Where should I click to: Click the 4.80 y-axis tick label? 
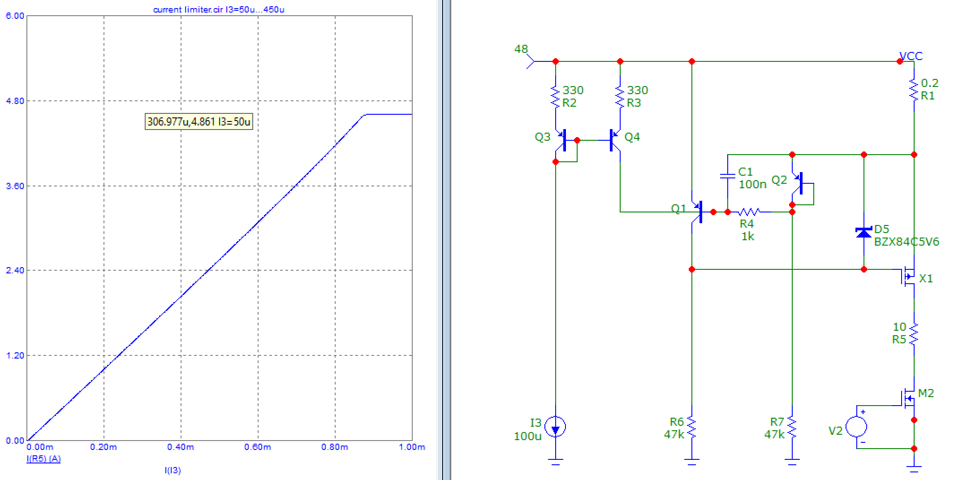click(15, 101)
